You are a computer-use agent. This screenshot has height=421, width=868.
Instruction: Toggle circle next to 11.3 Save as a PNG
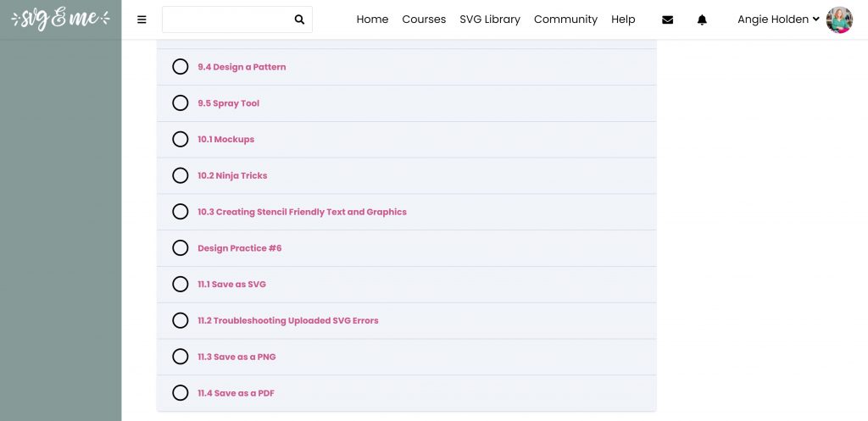point(181,357)
